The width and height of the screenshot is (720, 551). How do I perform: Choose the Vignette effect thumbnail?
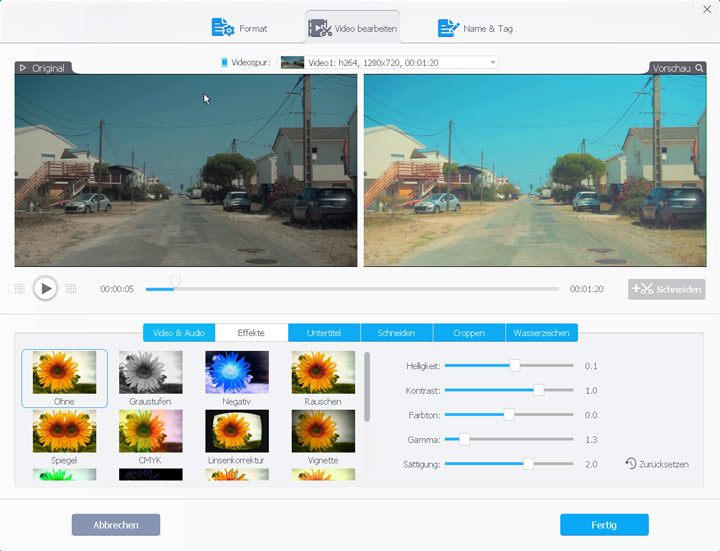point(323,432)
